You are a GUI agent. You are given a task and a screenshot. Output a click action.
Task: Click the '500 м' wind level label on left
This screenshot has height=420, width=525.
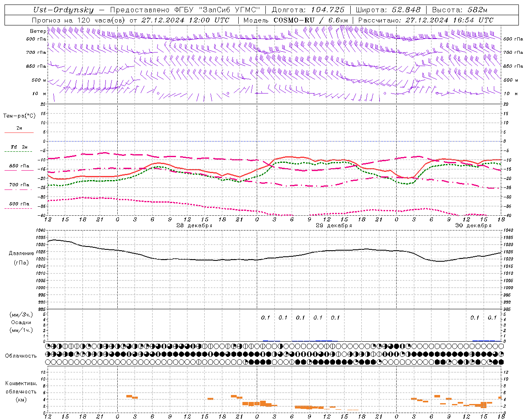[39, 80]
